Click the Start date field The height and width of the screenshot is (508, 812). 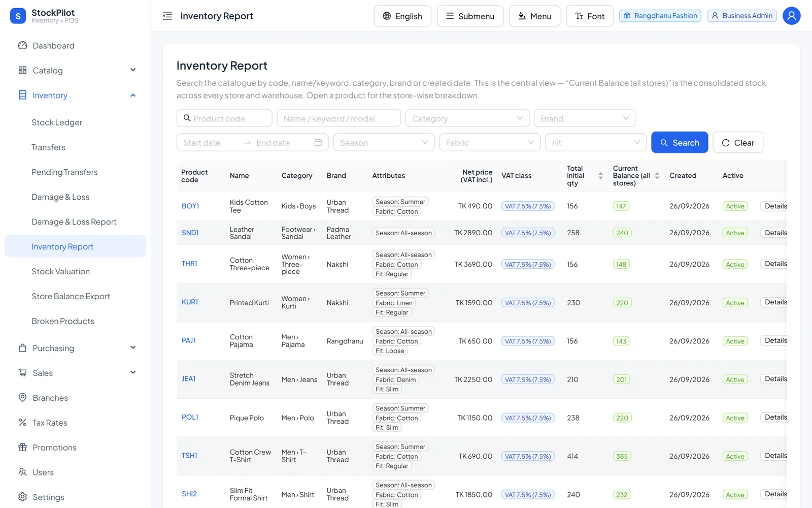(210, 143)
